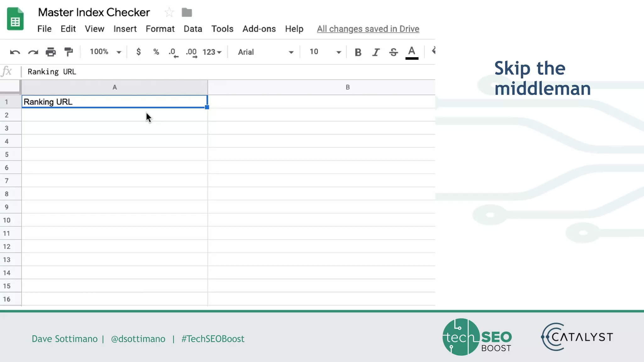The width and height of the screenshot is (644, 362).
Task: Print the spreadsheet using printer icon
Action: 51,52
